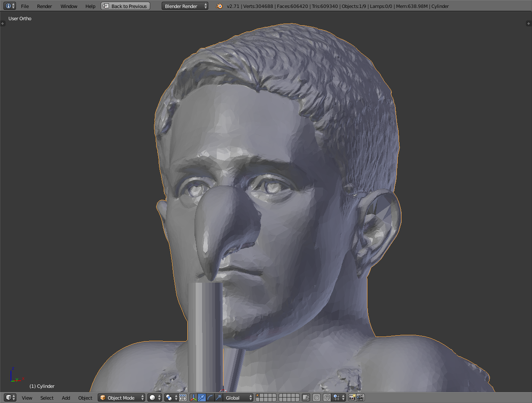Select the scale manipulator icon
This screenshot has height=403, width=532.
(x=218, y=398)
